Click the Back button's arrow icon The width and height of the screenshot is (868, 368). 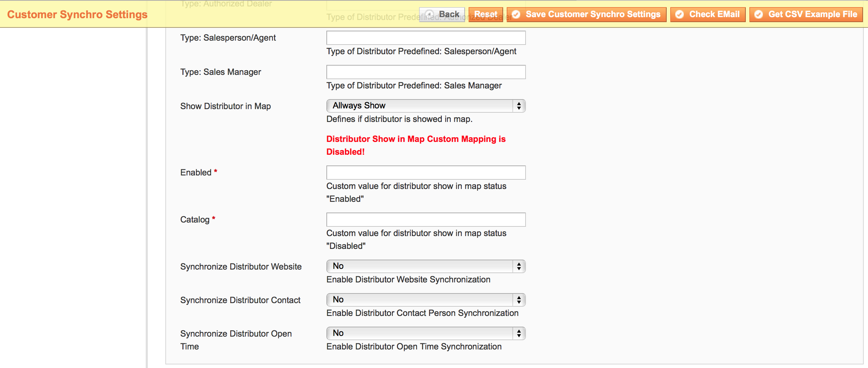430,15
